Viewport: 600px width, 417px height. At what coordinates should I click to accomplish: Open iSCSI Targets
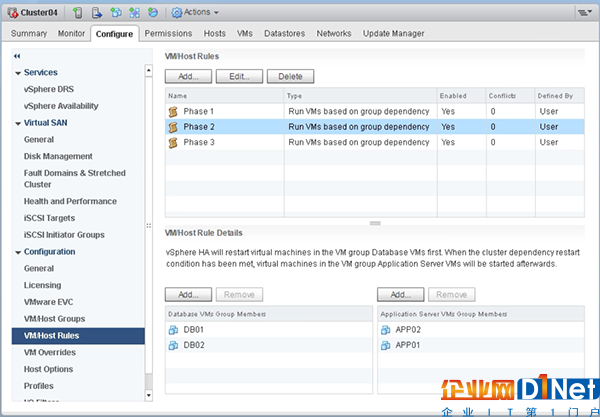pyautogui.click(x=49, y=218)
